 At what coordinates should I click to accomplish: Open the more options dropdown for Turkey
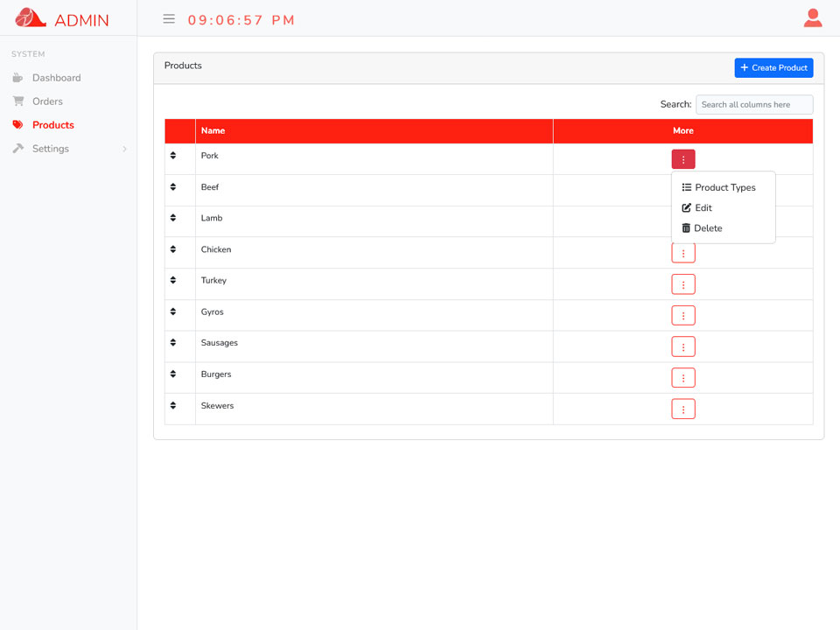683,283
